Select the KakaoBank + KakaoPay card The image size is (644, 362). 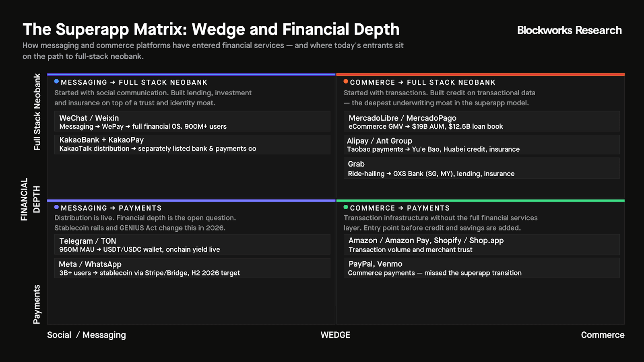[192, 144]
